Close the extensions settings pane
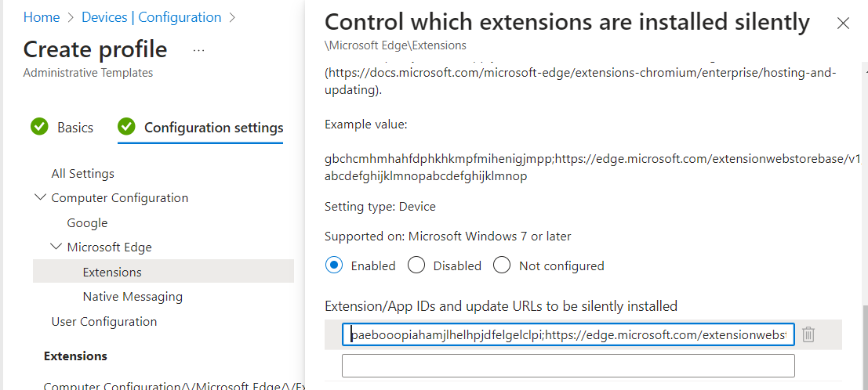Screen dimensions: 868x390 click(x=843, y=23)
